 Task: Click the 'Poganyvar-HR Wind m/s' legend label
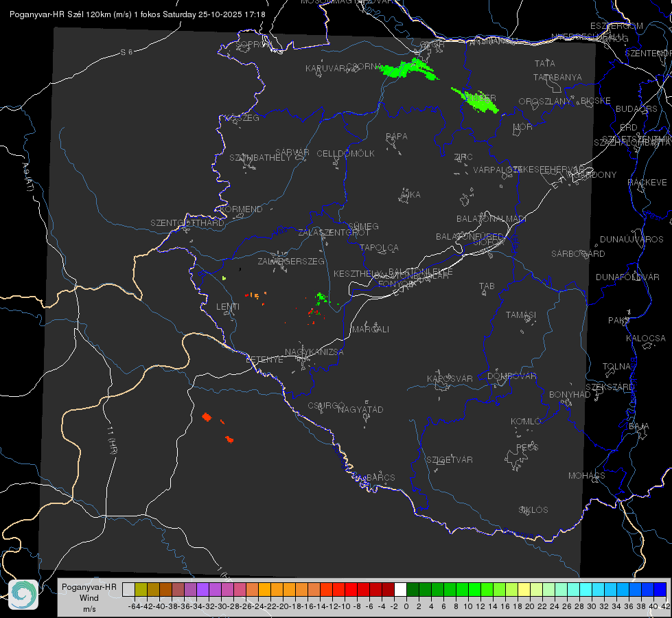[x=89, y=598]
